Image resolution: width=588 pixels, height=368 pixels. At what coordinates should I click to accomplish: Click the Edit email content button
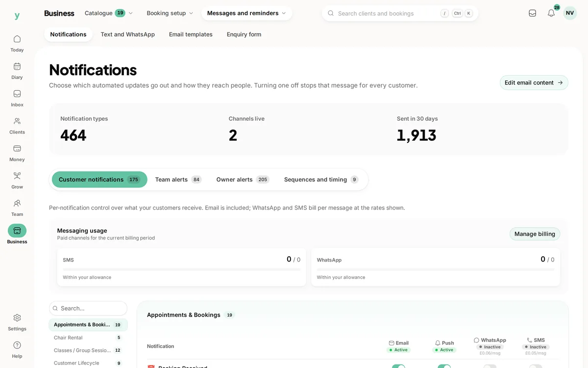point(534,82)
